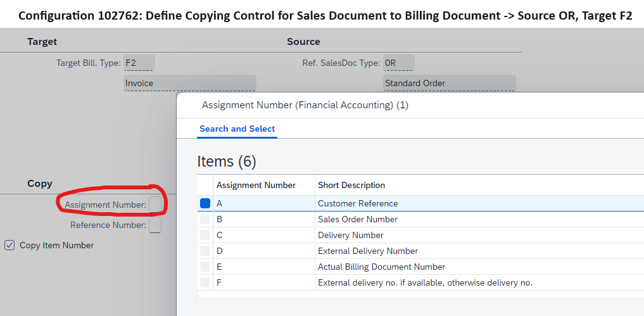This screenshot has width=644, height=316.
Task: Choose the Sales Order Number entry
Action: point(358,220)
